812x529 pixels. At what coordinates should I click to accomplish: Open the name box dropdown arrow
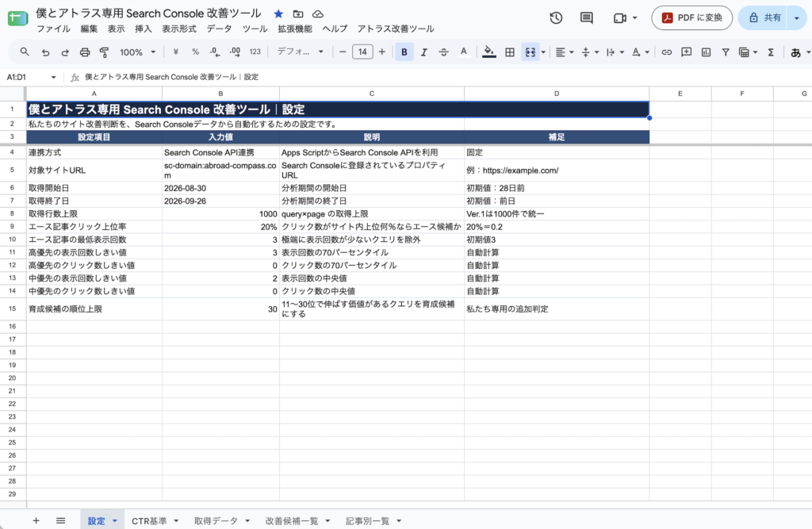[x=53, y=77]
